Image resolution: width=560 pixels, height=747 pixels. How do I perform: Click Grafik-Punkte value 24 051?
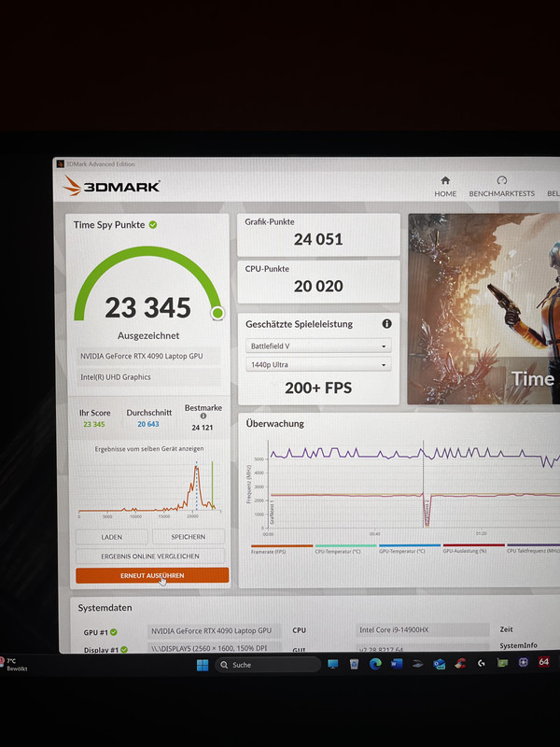(x=318, y=239)
